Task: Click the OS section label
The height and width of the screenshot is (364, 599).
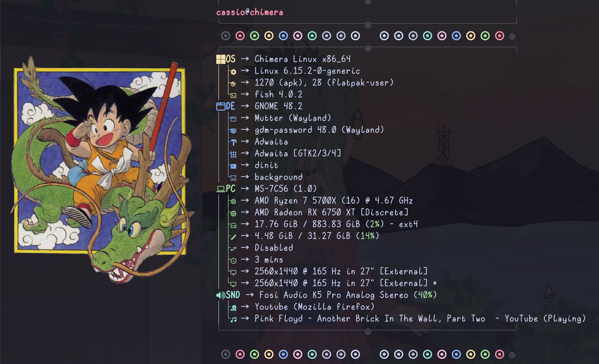Action: pos(231,59)
